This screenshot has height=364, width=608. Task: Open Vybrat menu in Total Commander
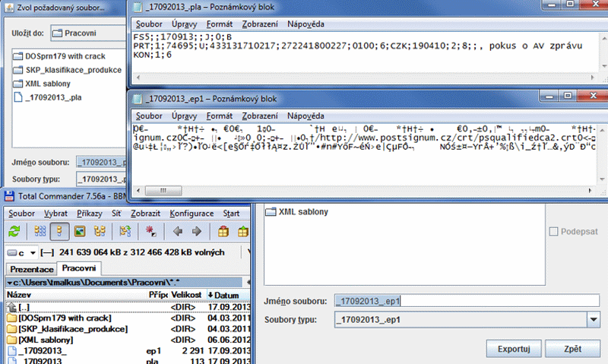pyautogui.click(x=55, y=214)
